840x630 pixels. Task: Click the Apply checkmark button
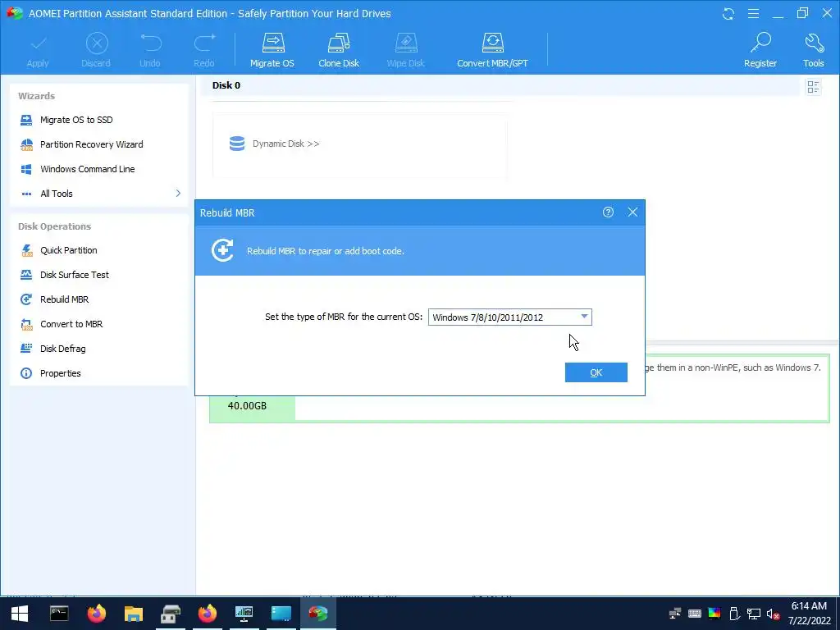click(x=38, y=50)
